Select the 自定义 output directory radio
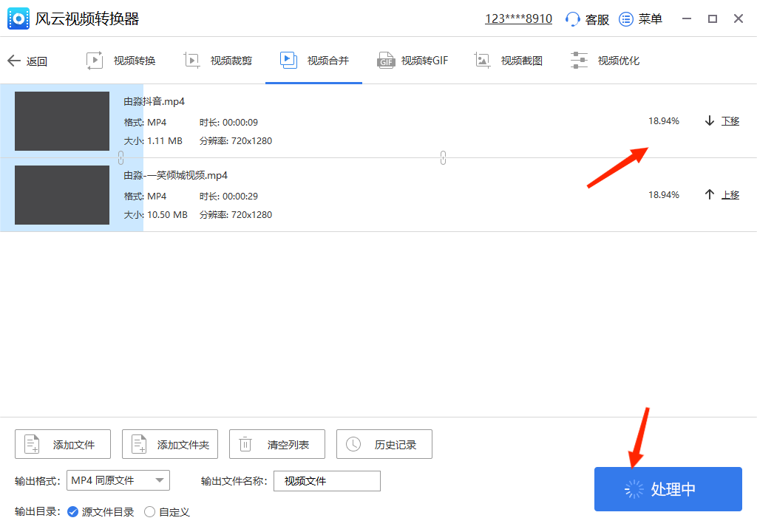 [x=149, y=511]
